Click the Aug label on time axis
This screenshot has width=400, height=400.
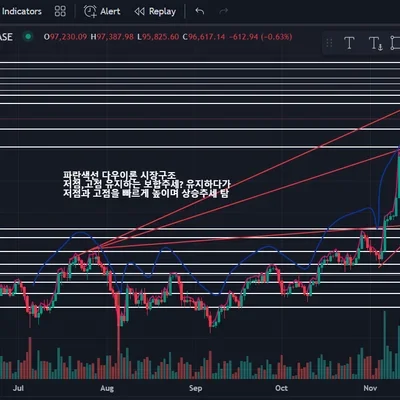[107, 388]
